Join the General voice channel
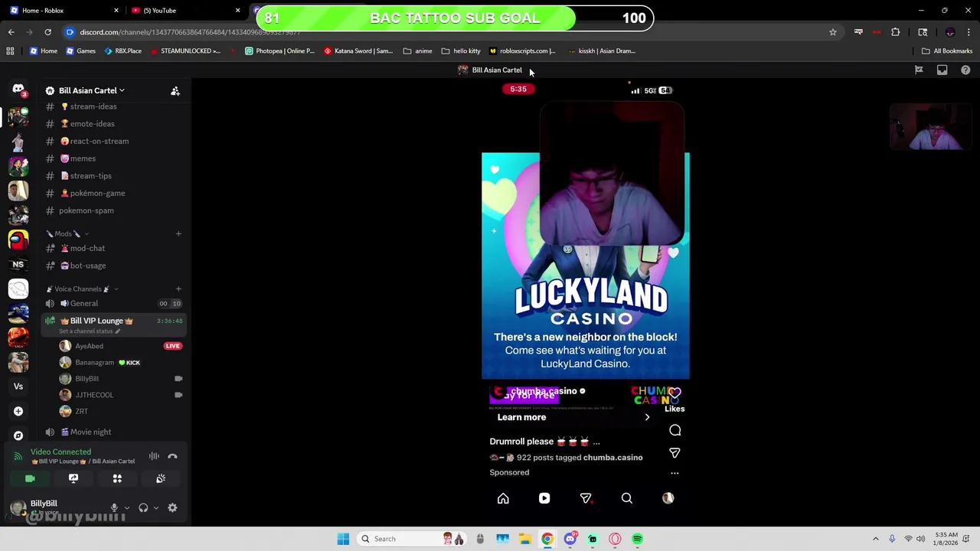 click(113, 303)
